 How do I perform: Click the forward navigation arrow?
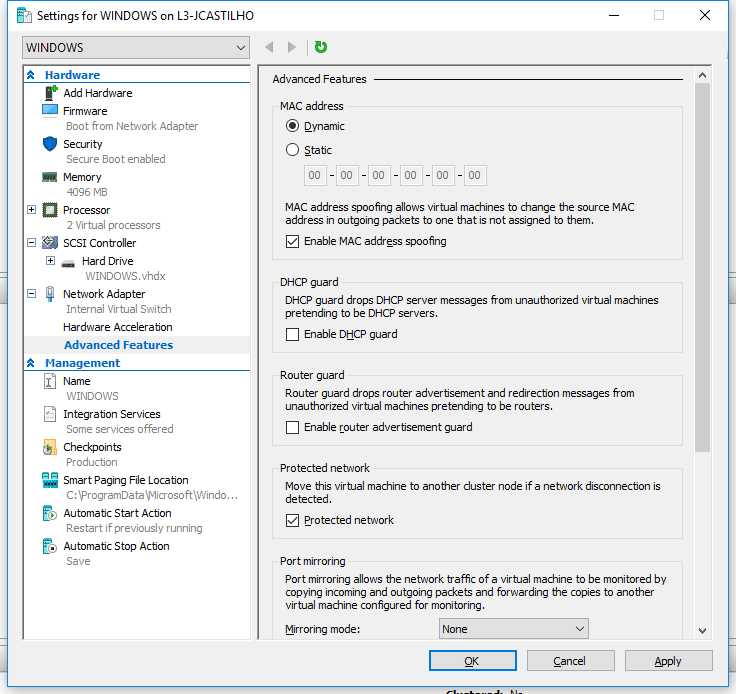click(291, 47)
